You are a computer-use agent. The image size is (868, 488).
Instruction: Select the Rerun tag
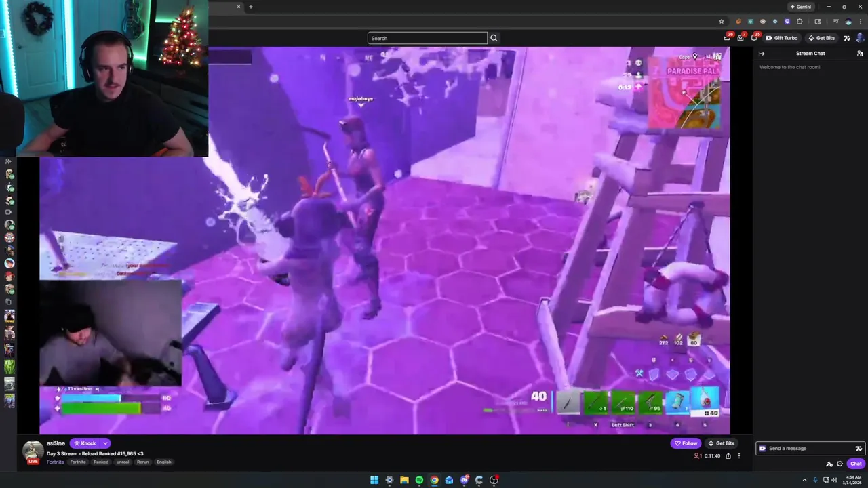click(142, 462)
